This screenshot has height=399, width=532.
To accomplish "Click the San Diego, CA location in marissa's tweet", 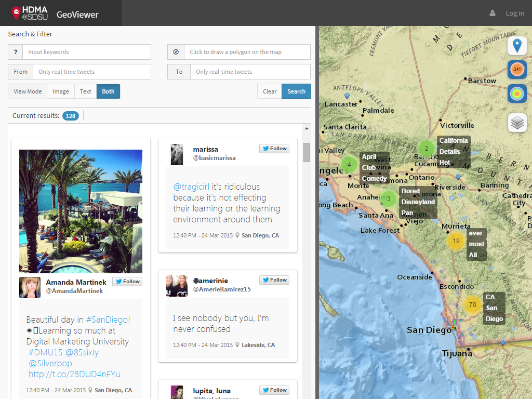I will [260, 235].
